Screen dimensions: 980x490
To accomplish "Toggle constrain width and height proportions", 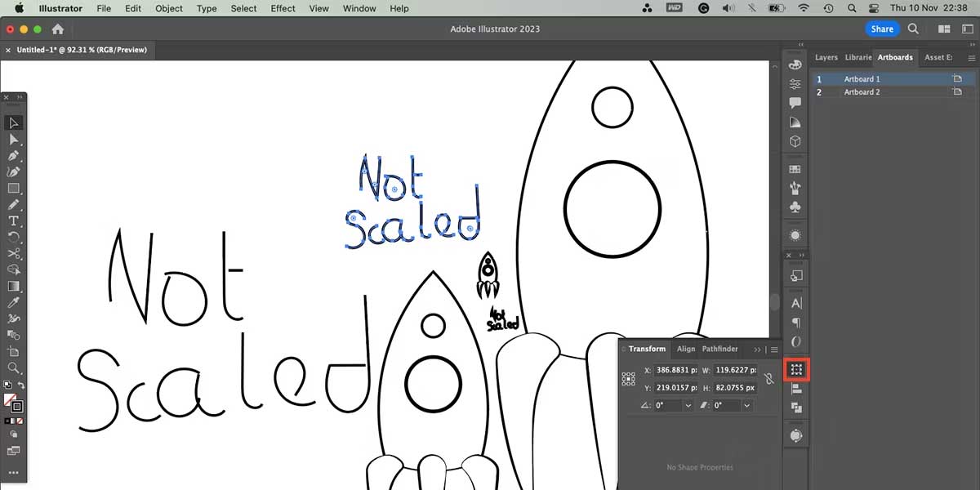I will click(x=768, y=379).
